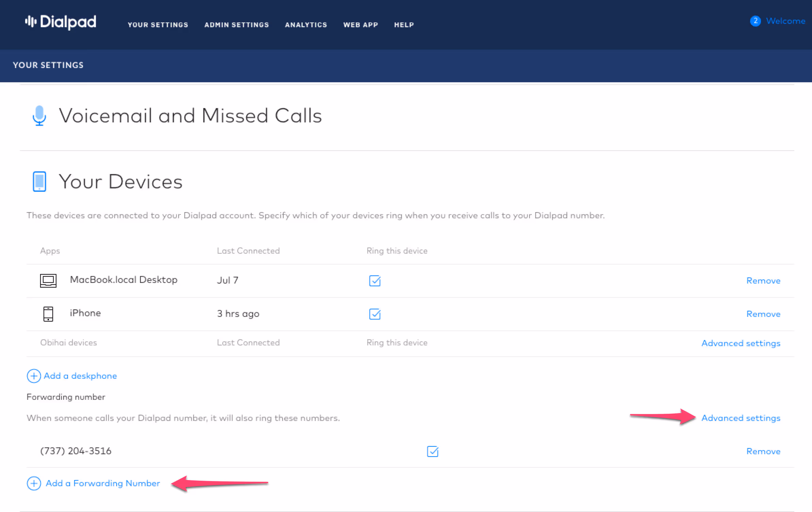Click the Dialpad logo icon
812x512 pixels.
(31, 22)
